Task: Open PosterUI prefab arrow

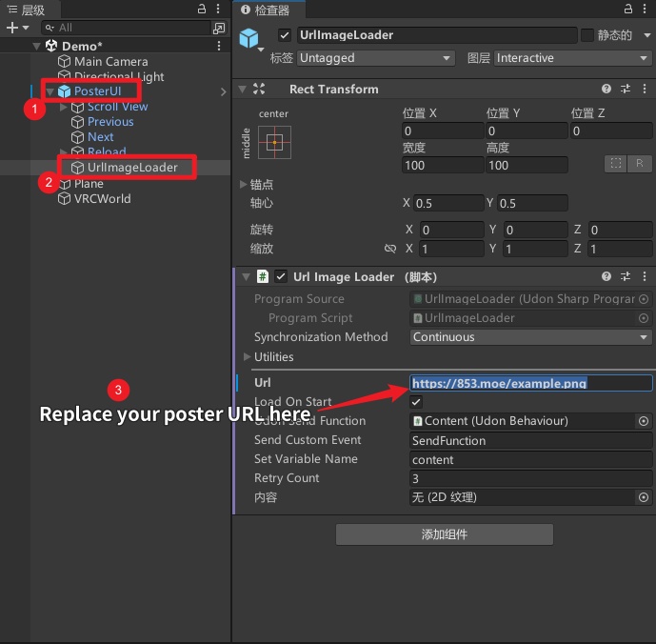Action: (x=223, y=91)
